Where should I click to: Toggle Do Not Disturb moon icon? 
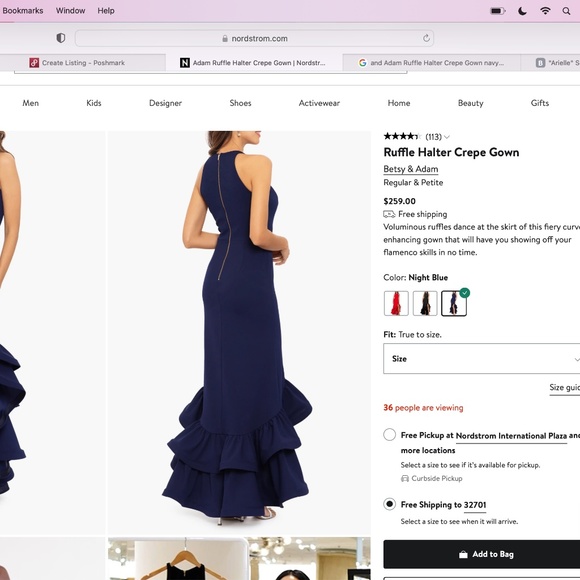(522, 11)
